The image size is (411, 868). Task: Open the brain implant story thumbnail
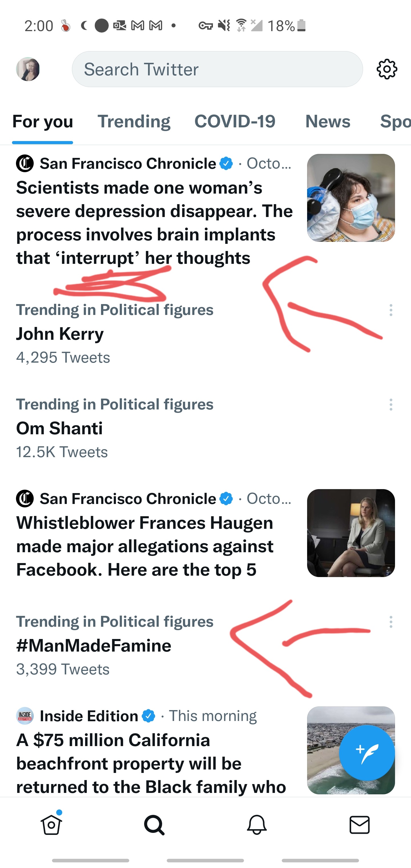point(351,198)
